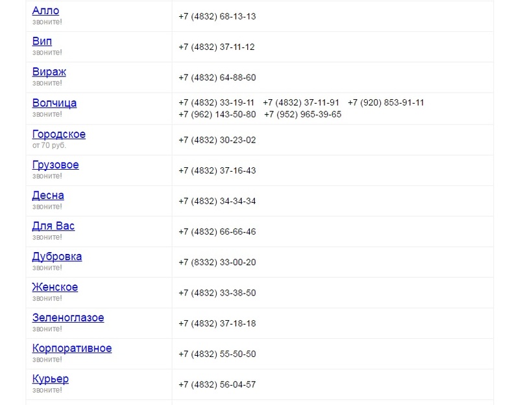
Task: Open the Городское link
Action: click(x=59, y=135)
